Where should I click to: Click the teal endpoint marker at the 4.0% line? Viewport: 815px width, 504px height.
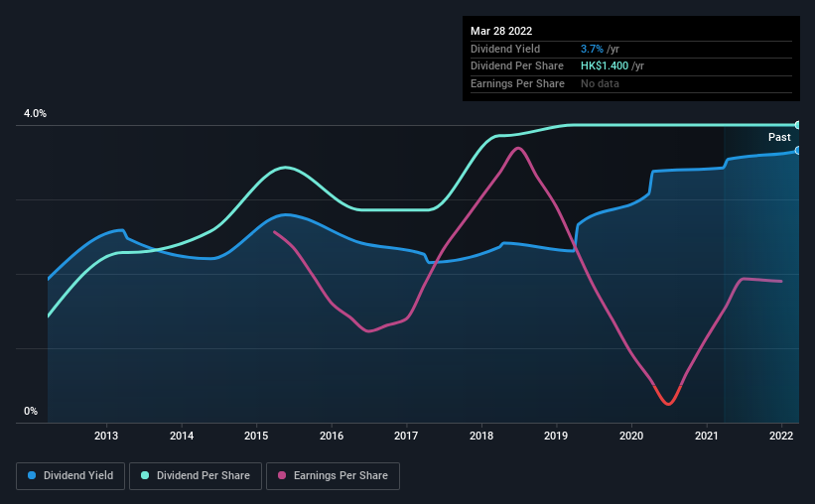tap(798, 125)
